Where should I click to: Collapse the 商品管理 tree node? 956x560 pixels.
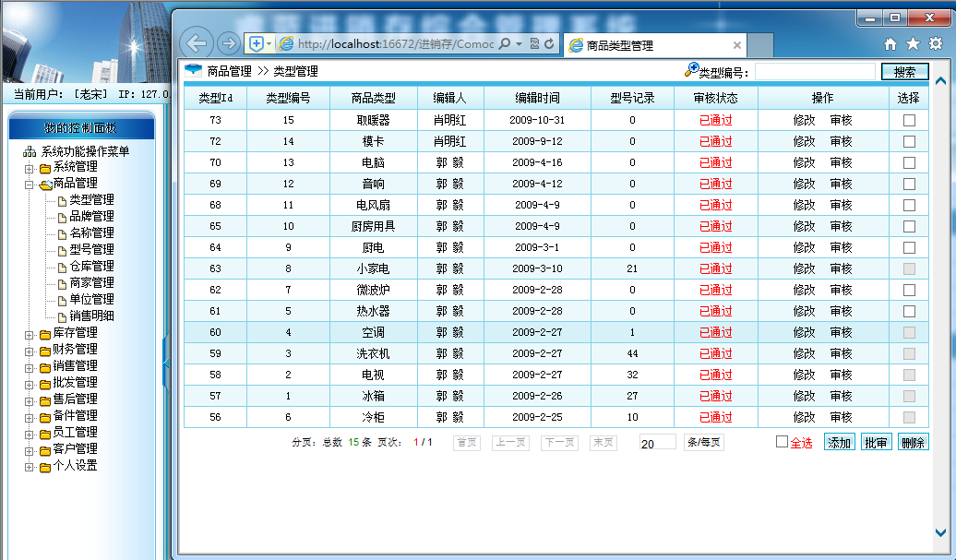coord(29,185)
